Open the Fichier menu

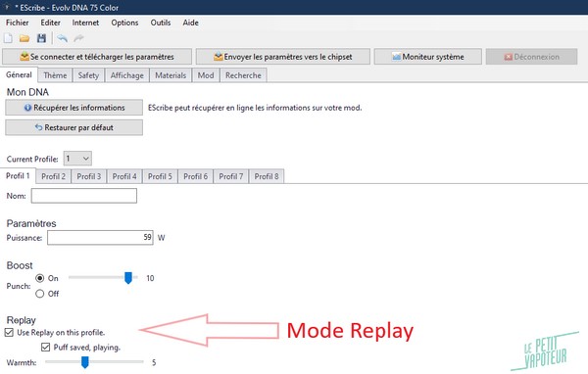18,23
